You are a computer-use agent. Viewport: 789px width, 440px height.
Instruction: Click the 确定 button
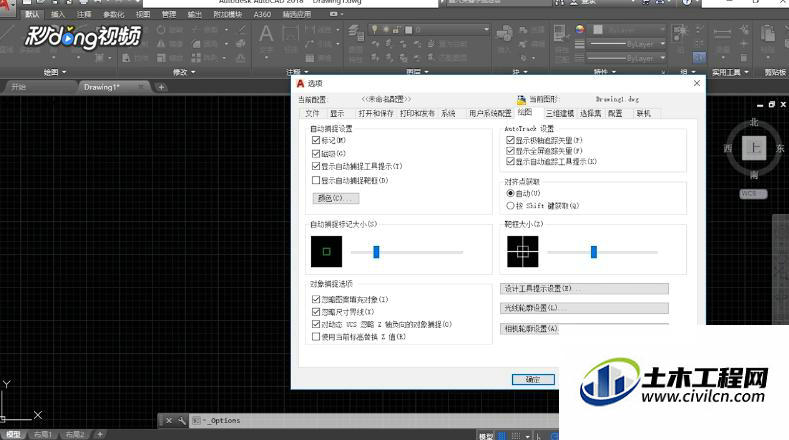(x=533, y=380)
